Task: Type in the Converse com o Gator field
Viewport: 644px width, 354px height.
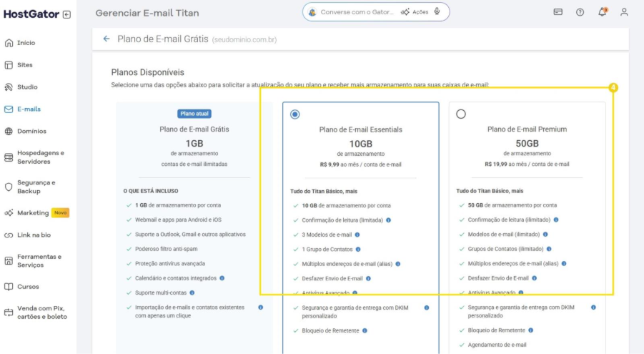Action: point(357,12)
